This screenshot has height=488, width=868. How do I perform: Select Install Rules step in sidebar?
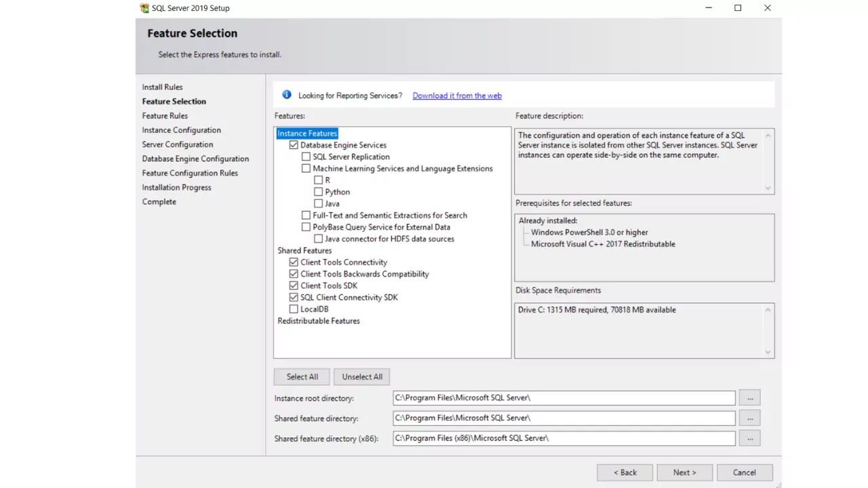(x=162, y=87)
